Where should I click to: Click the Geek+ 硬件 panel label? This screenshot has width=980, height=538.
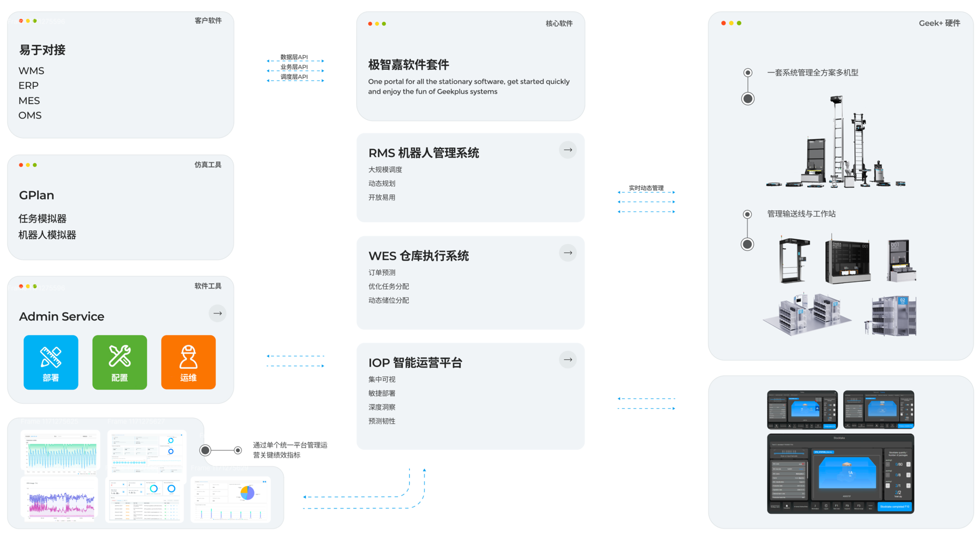(x=939, y=23)
